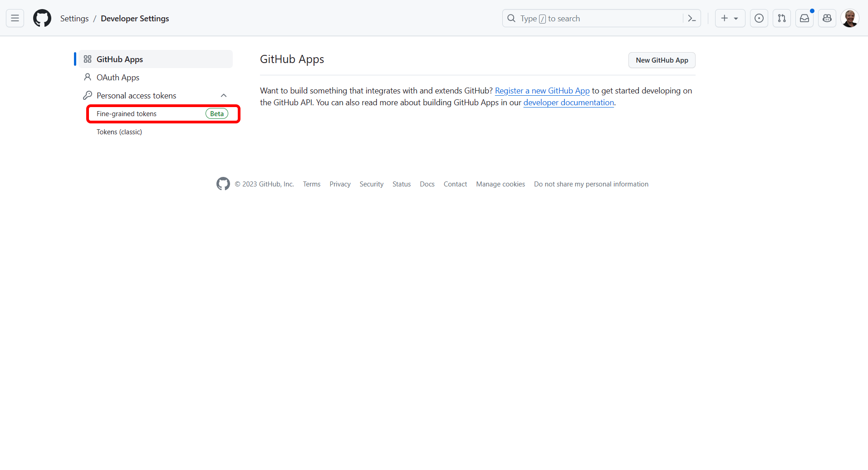Open the GitHub homepage logo
Image resolution: width=868 pixels, height=470 pixels.
[x=42, y=18]
